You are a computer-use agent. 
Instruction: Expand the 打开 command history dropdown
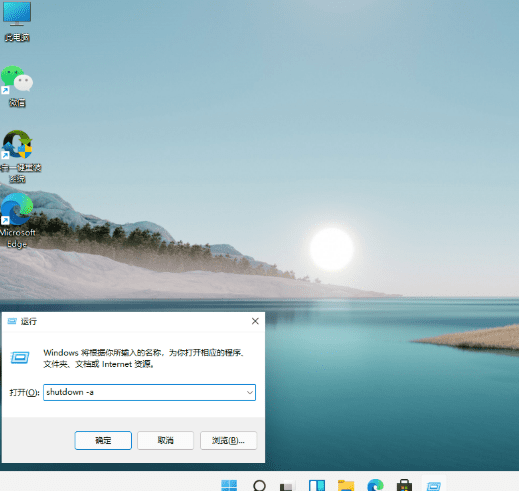pyautogui.click(x=250, y=392)
